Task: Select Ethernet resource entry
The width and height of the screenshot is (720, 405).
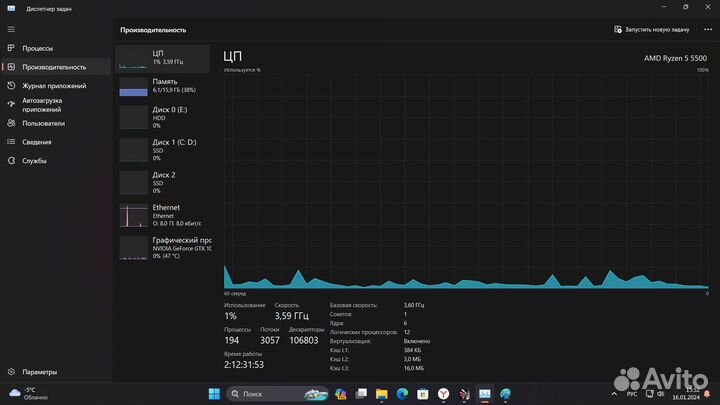Action: (x=163, y=215)
